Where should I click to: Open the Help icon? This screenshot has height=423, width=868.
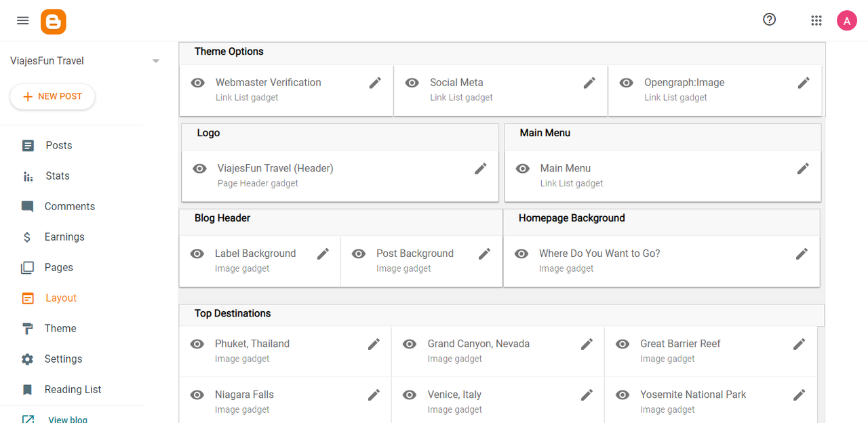click(x=769, y=20)
